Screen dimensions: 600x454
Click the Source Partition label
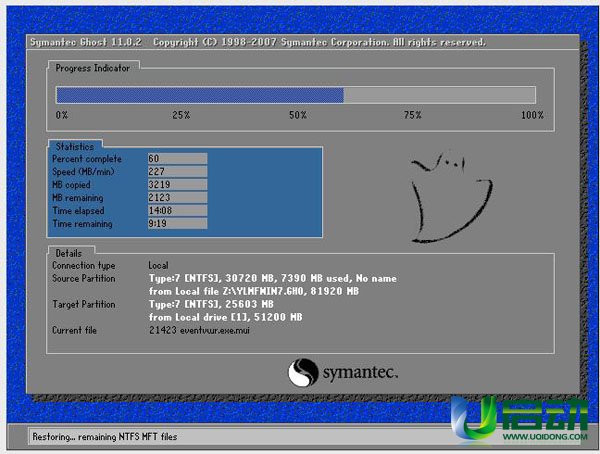pos(83,278)
